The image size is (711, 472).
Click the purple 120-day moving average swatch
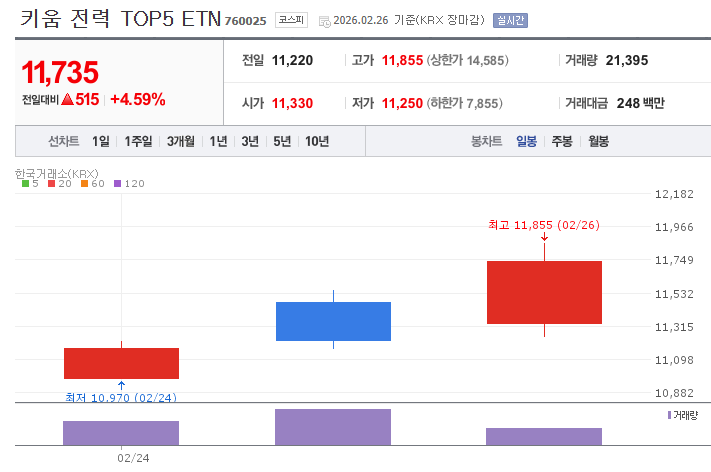click(x=117, y=184)
